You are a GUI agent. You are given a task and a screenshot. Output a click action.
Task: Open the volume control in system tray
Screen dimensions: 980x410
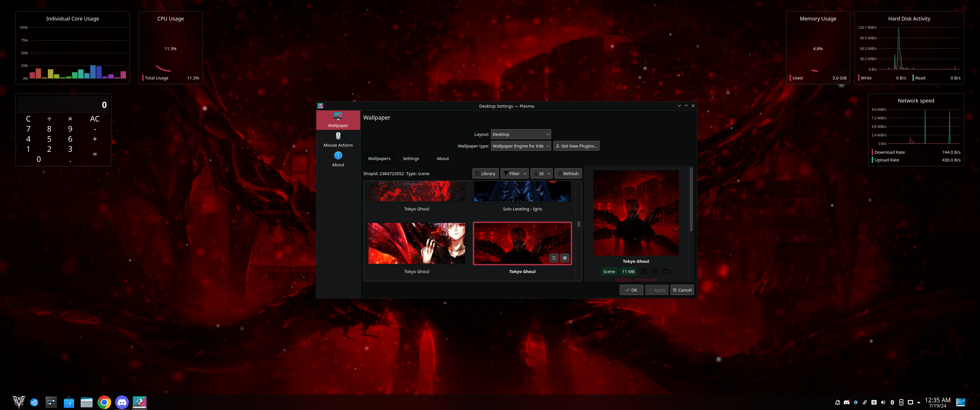click(883, 402)
